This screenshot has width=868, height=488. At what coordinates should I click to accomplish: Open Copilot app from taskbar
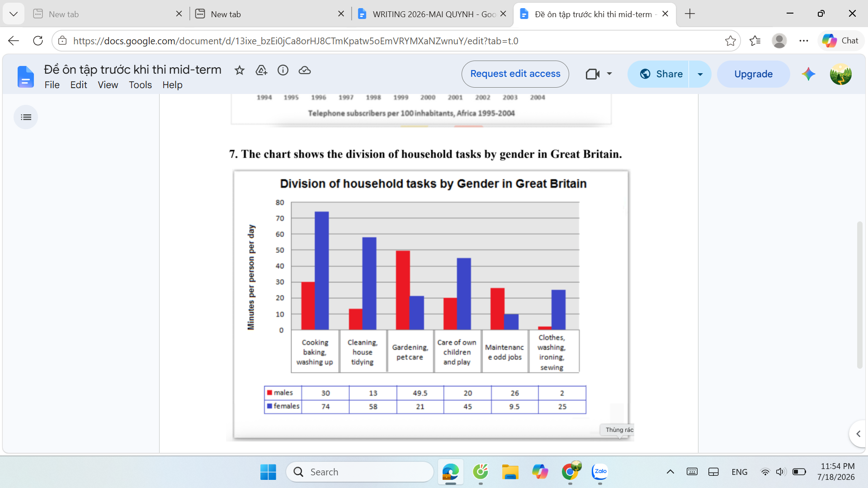point(540,472)
